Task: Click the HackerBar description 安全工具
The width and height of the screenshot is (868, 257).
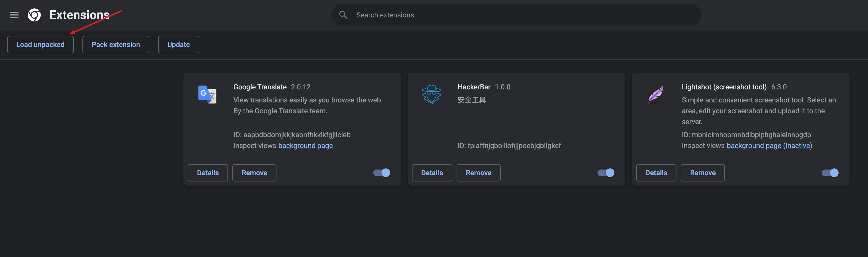Action: 472,100
